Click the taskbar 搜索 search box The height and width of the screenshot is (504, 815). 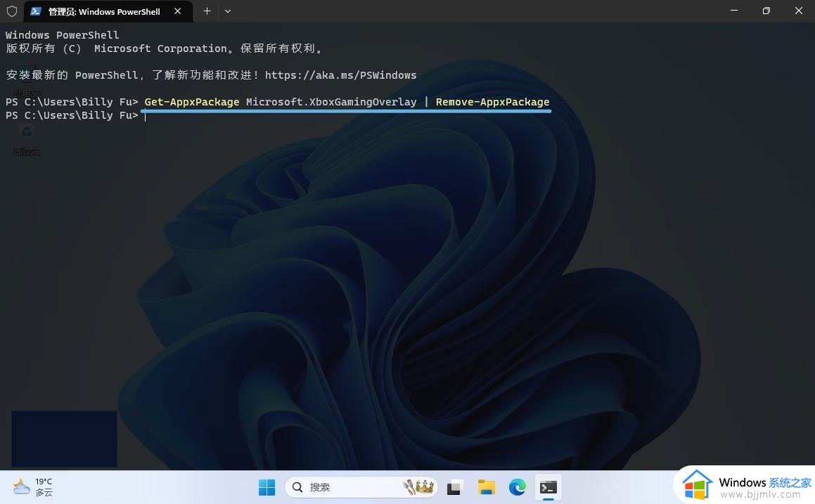[x=361, y=487]
